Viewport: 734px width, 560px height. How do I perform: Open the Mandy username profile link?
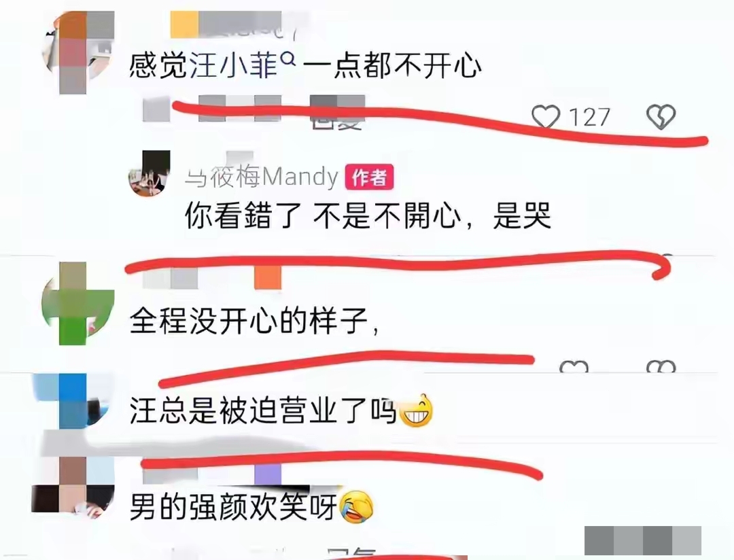(262, 177)
